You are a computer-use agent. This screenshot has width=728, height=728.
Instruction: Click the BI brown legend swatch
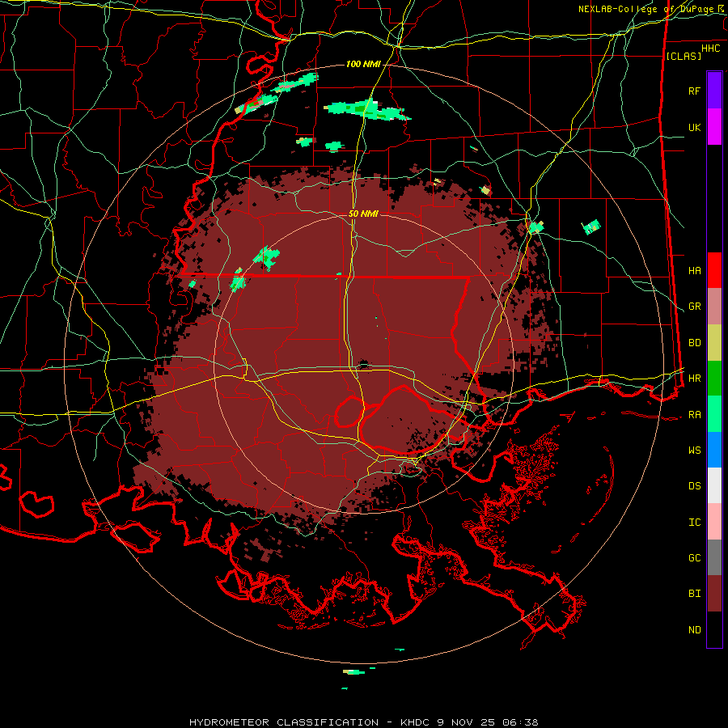(x=714, y=594)
